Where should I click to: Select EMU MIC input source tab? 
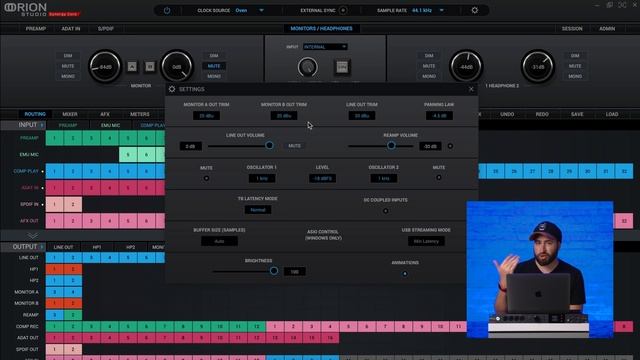pyautogui.click(x=110, y=125)
